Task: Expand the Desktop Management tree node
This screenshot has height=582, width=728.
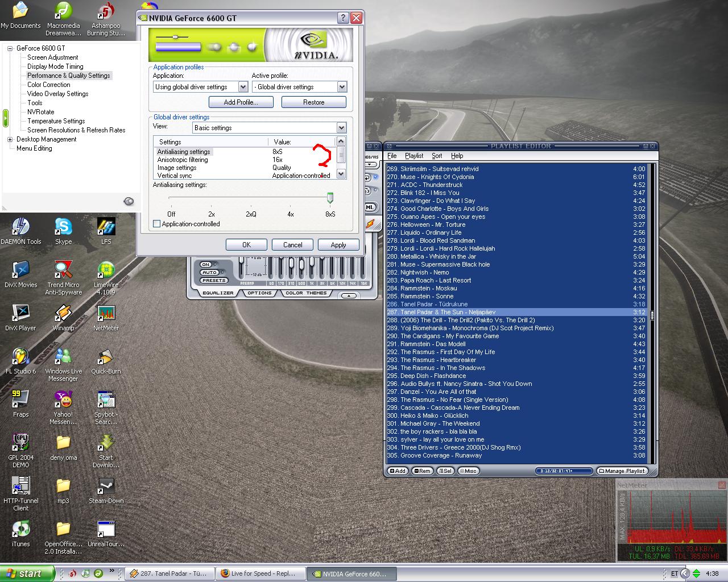Action: point(10,139)
